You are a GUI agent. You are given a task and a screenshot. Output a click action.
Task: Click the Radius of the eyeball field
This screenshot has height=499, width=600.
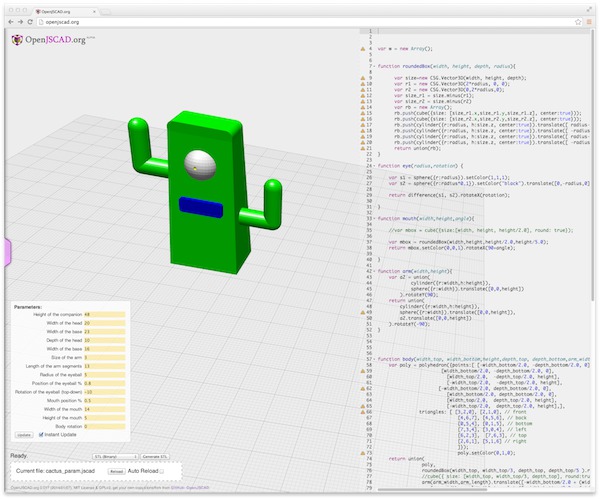click(x=104, y=375)
